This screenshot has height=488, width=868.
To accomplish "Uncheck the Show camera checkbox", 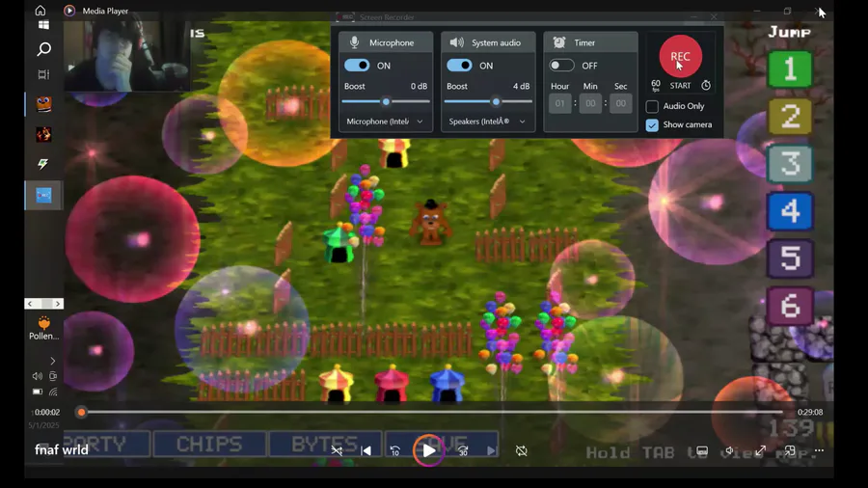I will pyautogui.click(x=652, y=125).
